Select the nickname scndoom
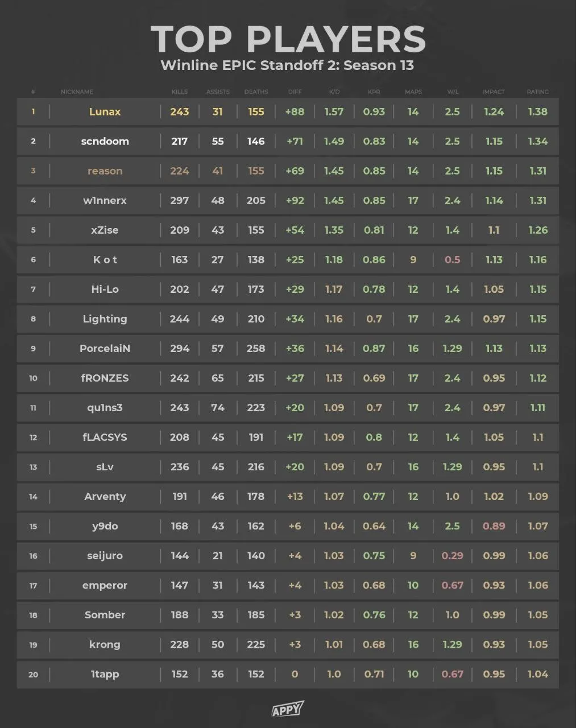576x728 pixels. coord(105,141)
